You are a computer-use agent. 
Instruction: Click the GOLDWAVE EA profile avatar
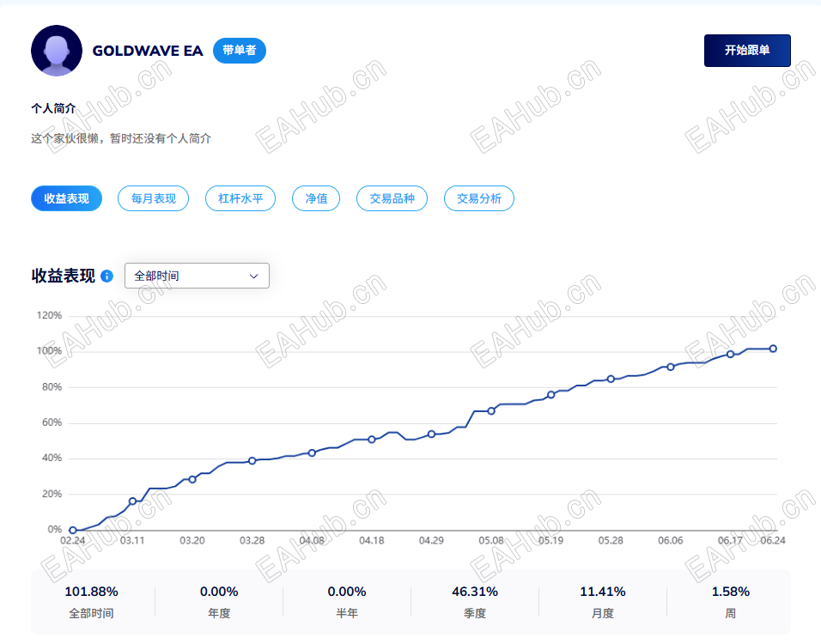(x=57, y=51)
